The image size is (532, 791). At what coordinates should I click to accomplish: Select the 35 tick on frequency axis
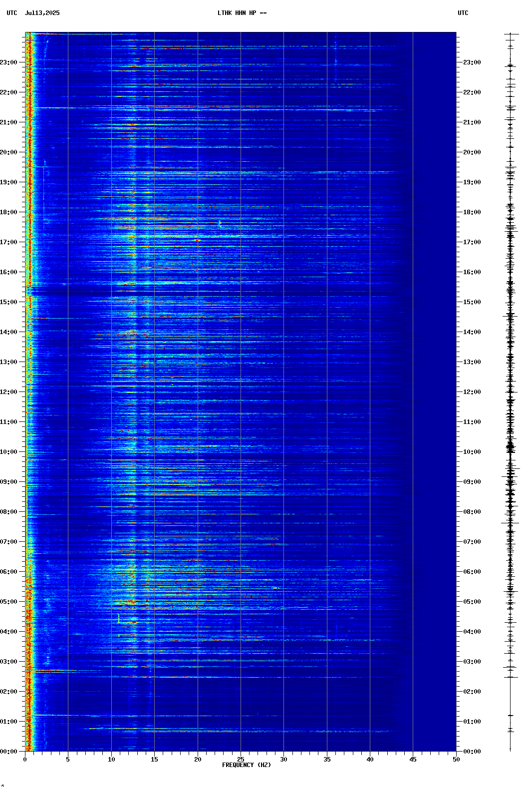pos(327,760)
